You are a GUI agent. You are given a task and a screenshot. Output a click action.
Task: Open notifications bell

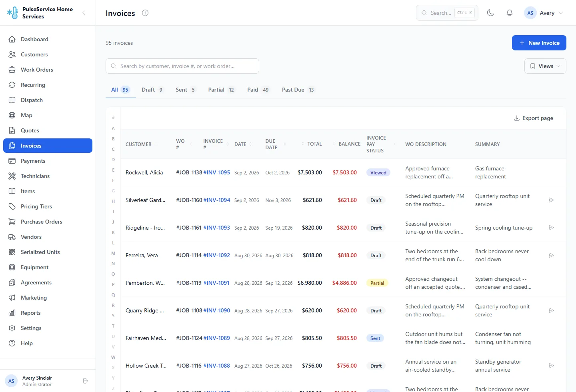(510, 13)
